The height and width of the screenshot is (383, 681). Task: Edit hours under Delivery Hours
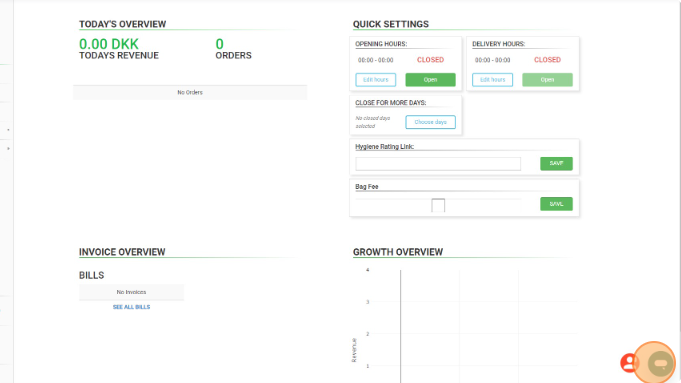(x=493, y=80)
